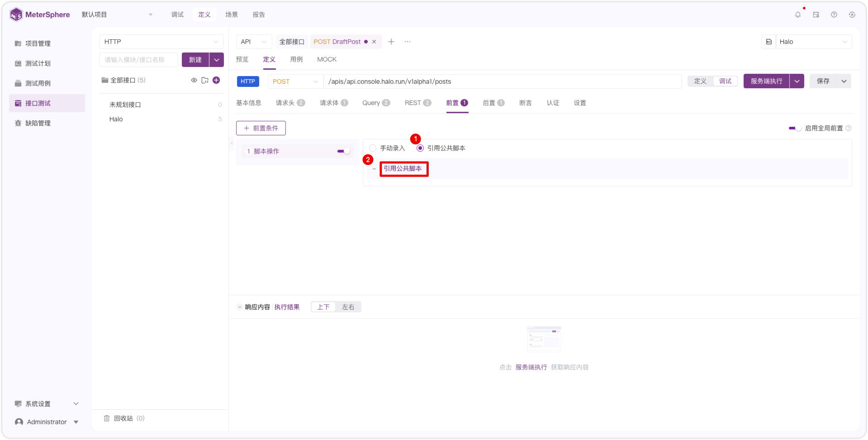This screenshot has height=440, width=868.
Task: Open the arrow next to 新建 button
Action: click(x=217, y=60)
